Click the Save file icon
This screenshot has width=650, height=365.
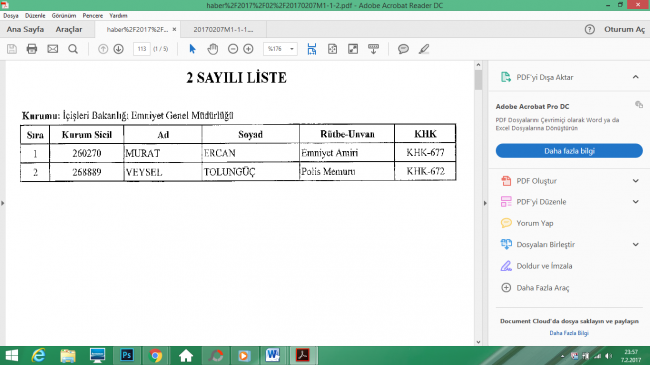pyautogui.click(x=12, y=49)
